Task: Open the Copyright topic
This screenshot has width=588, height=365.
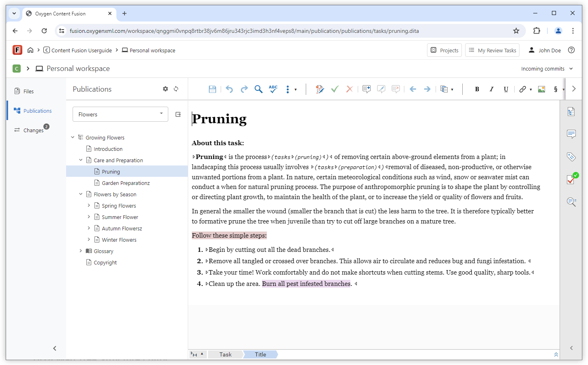Action: click(105, 262)
